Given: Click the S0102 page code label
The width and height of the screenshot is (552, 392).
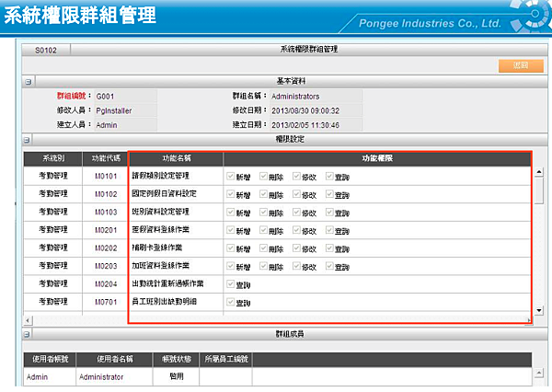Looking at the screenshot, I should pyautogui.click(x=46, y=51).
